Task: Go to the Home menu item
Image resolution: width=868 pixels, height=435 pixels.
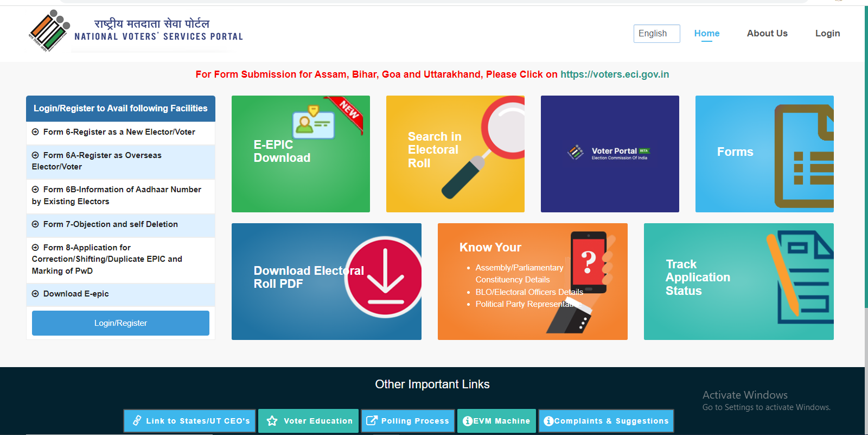Action: 707,34
